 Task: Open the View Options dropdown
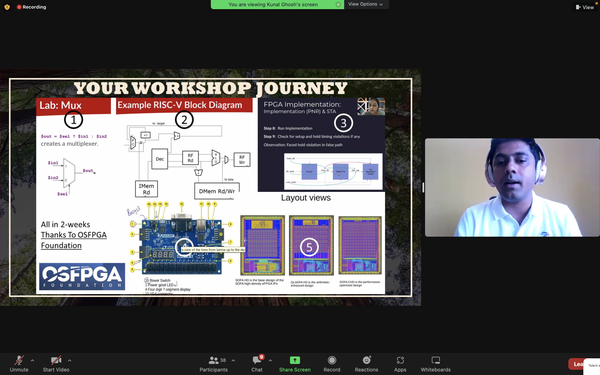(365, 4)
